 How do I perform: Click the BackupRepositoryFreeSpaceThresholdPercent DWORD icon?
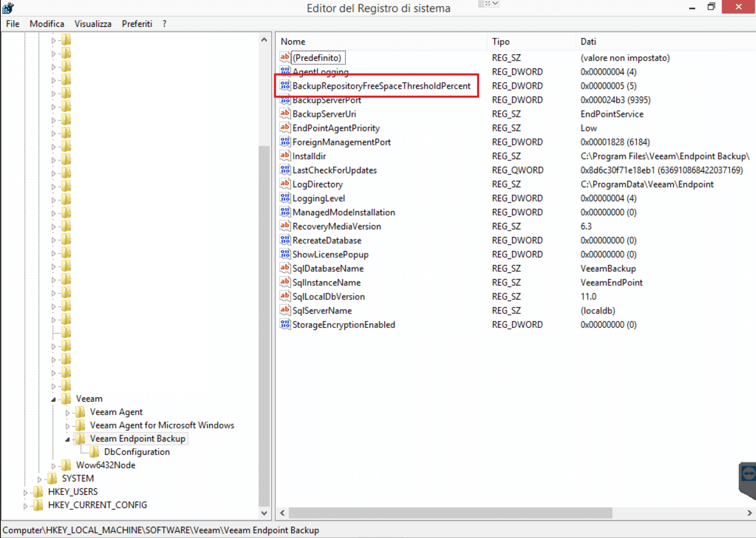pos(285,85)
